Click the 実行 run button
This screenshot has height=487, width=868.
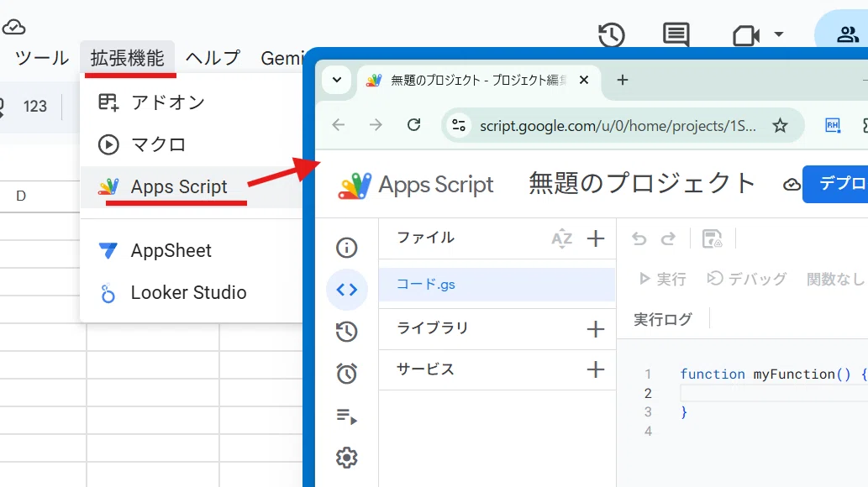pyautogui.click(x=663, y=279)
